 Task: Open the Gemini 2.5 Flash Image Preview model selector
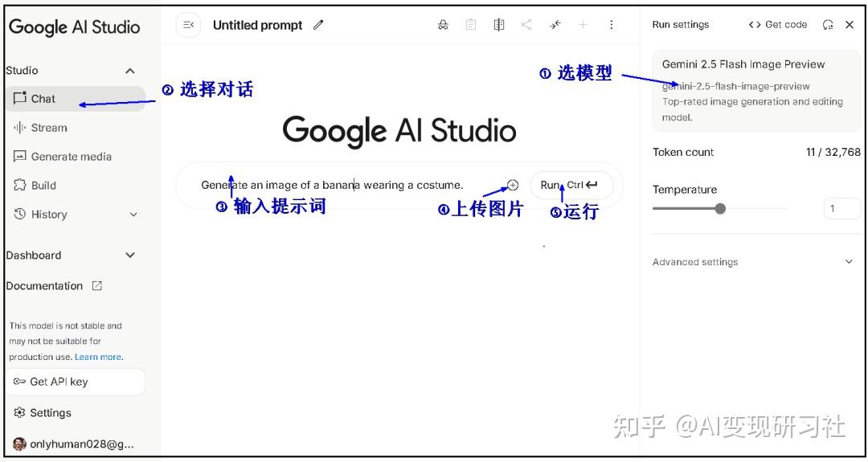[757, 91]
